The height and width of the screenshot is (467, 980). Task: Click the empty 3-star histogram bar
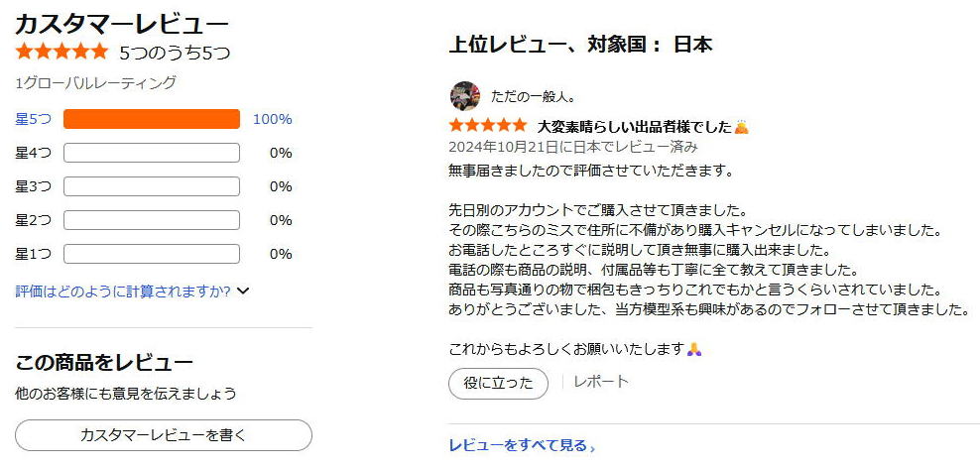pos(152,186)
